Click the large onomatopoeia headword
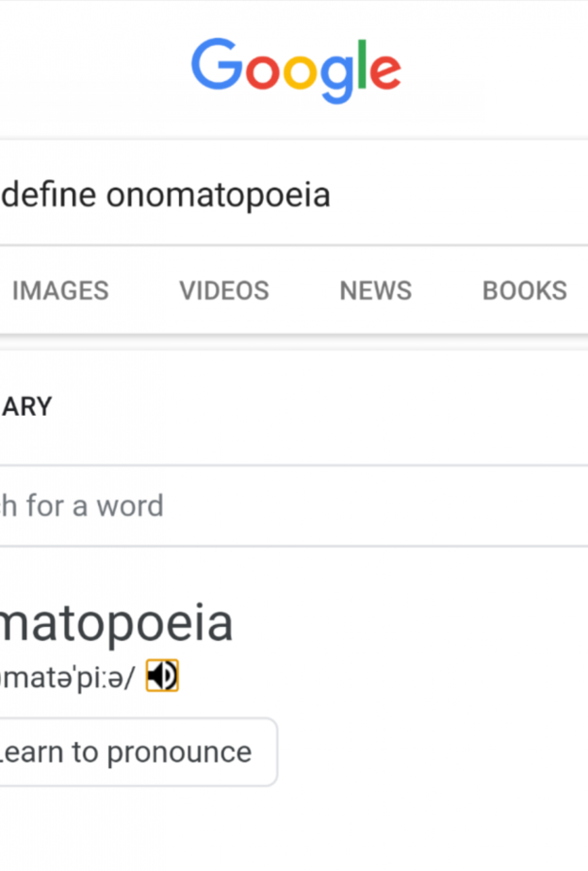The image size is (588, 871). [116, 624]
